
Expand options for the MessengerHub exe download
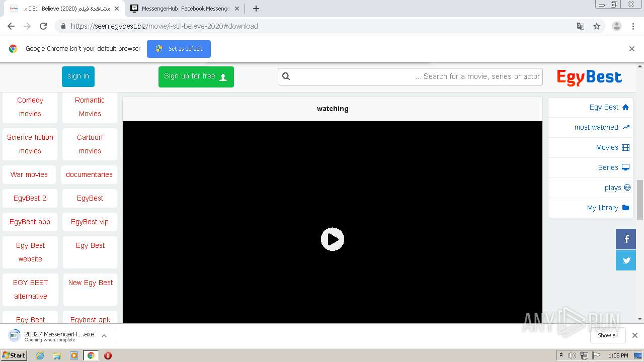click(x=104, y=336)
